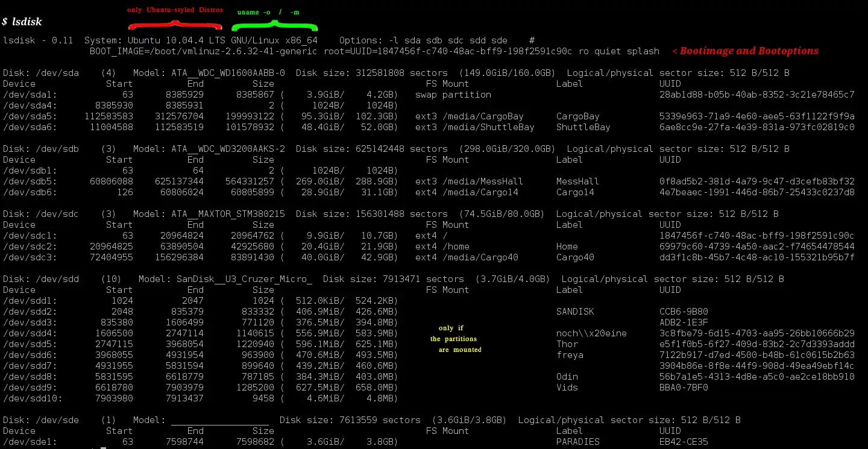
Task: Select the 'noch\\x20eine' label
Action: pos(591,333)
